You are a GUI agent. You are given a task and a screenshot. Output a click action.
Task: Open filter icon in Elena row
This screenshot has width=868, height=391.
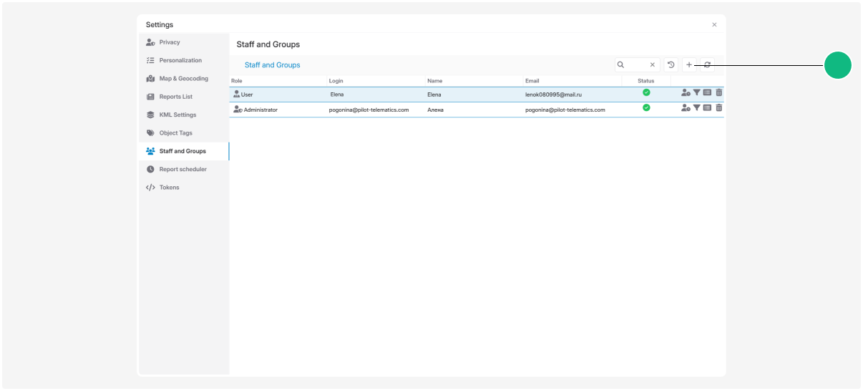(697, 92)
